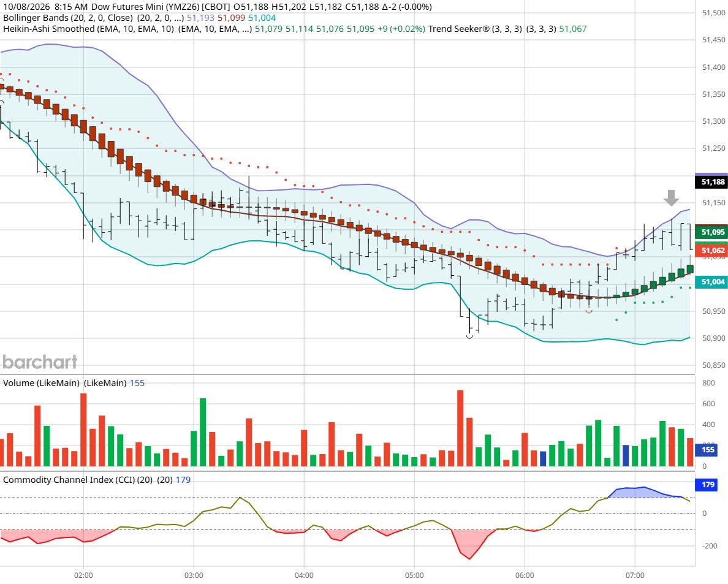Click the black 51,188 price tag
The width and height of the screenshot is (728, 584).
click(711, 182)
